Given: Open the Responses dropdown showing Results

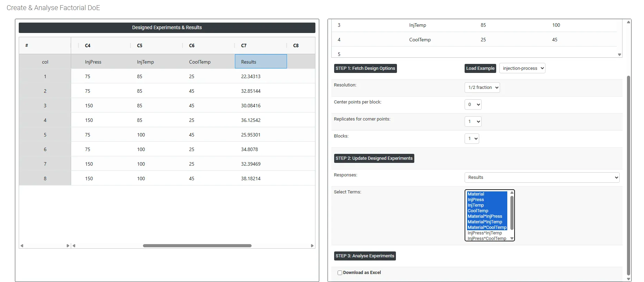Looking at the screenshot, I should [542, 177].
